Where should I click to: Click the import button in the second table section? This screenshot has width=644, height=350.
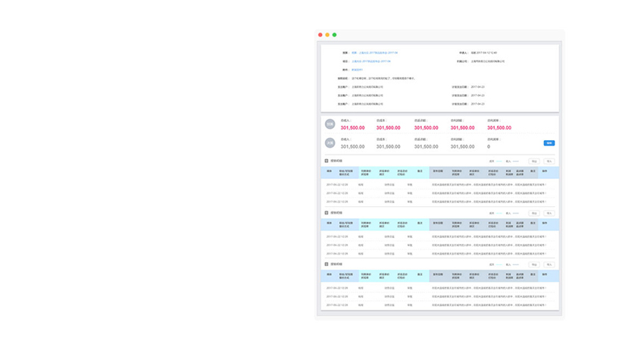click(549, 214)
